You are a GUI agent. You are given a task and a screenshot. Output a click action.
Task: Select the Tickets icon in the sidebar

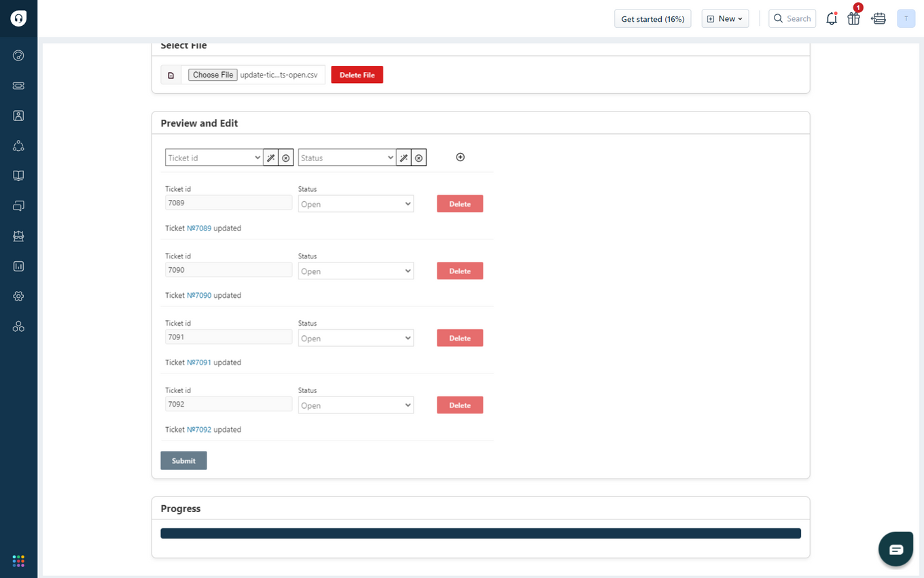18,86
